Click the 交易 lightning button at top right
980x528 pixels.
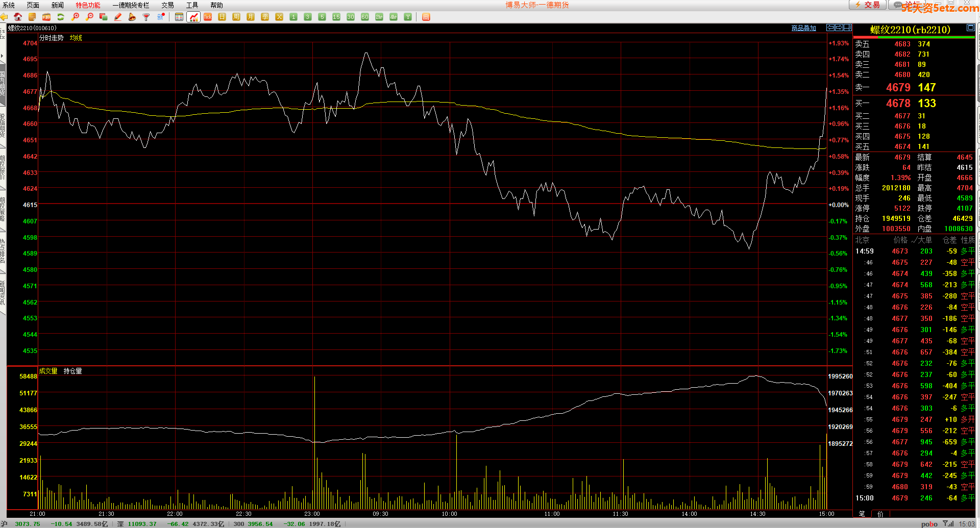(x=868, y=5)
